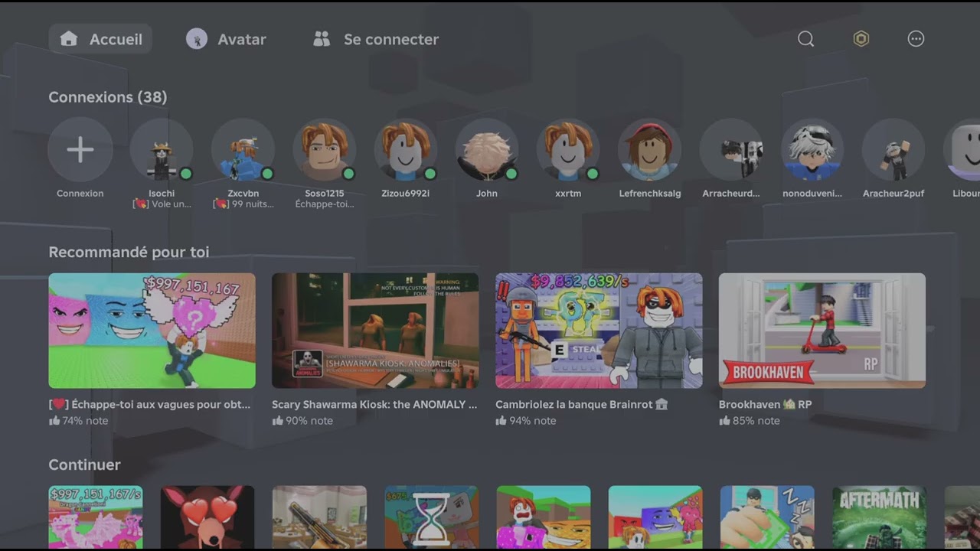Select the Connexions (38) heading
The height and width of the screenshot is (551, 980).
pos(108,97)
